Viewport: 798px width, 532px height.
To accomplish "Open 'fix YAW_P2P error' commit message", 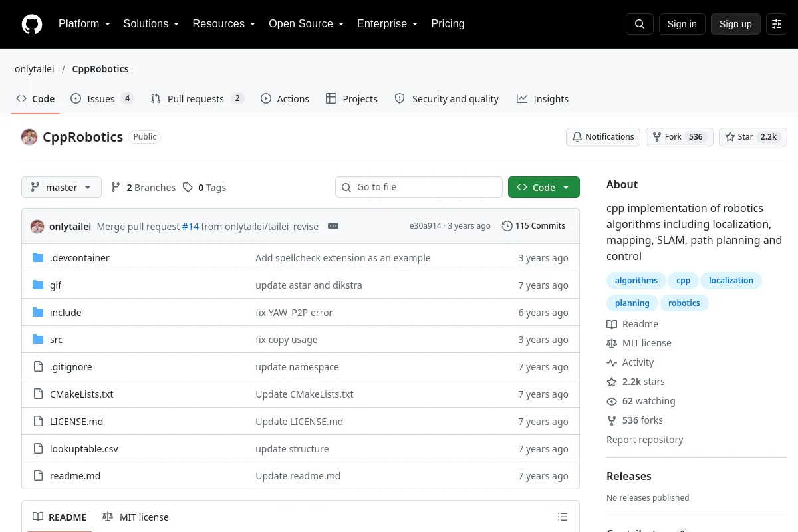I will 294,313.
